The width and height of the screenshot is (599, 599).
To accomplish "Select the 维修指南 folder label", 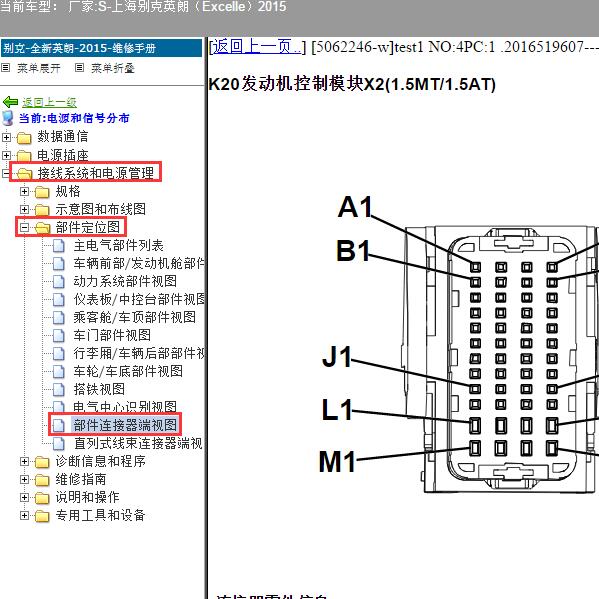I will point(81,479).
